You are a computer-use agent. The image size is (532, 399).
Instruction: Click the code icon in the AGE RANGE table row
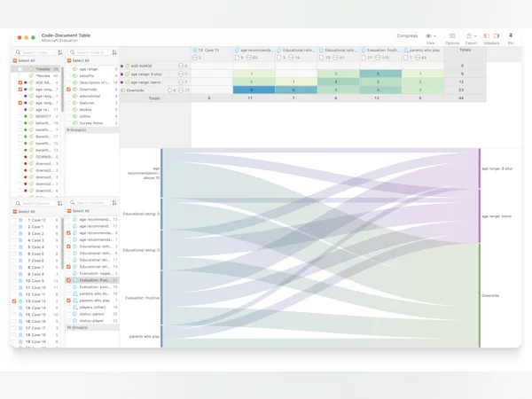(127, 66)
